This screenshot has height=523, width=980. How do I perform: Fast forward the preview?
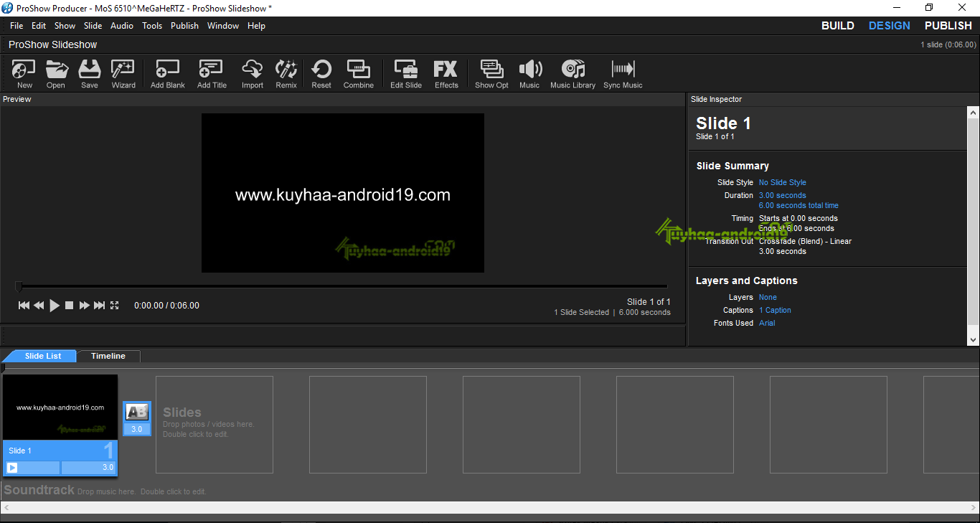(x=84, y=306)
